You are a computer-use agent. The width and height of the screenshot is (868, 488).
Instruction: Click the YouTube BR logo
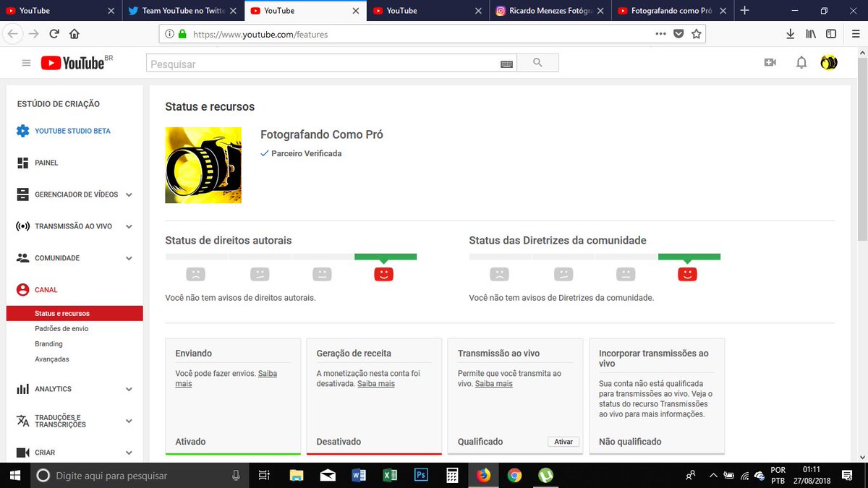(x=77, y=63)
